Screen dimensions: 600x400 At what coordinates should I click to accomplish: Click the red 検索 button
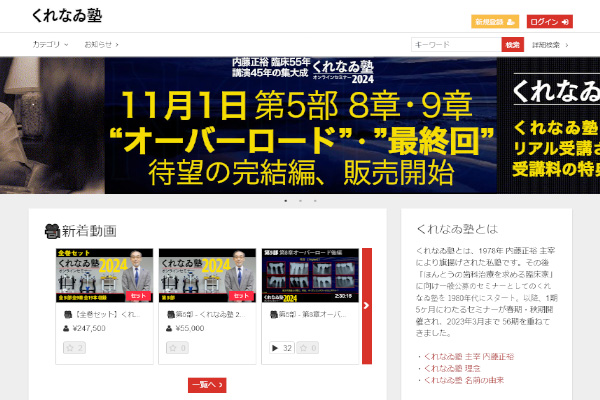512,44
